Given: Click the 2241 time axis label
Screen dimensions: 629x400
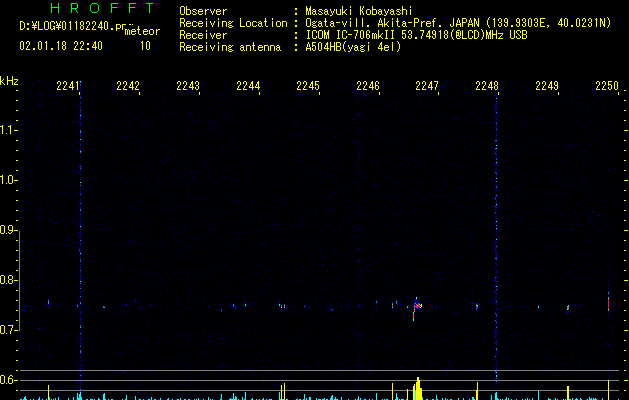Looking at the screenshot, I should (68, 85).
